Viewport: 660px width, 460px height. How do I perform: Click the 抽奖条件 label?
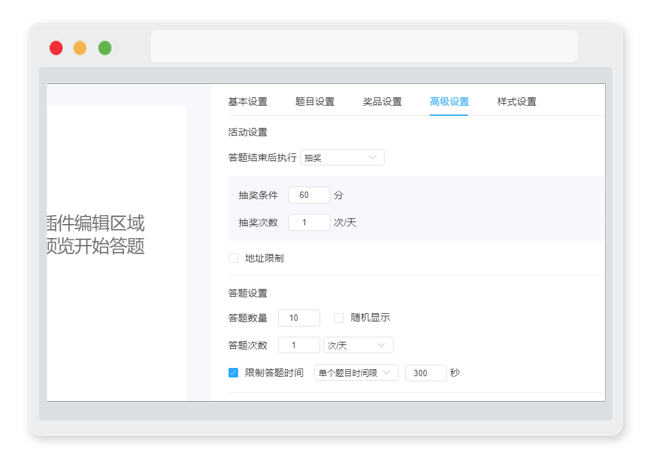click(258, 195)
